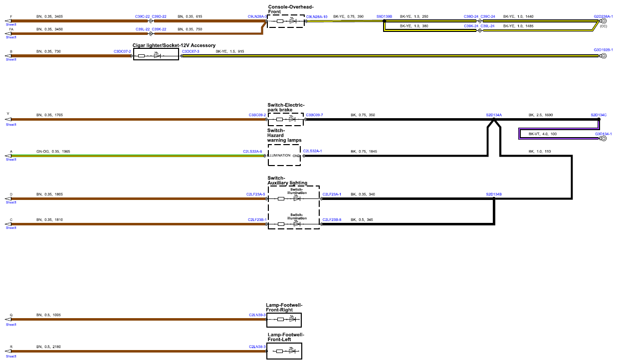Click the illumination LED on circuit C2LF23B-1

297,223
